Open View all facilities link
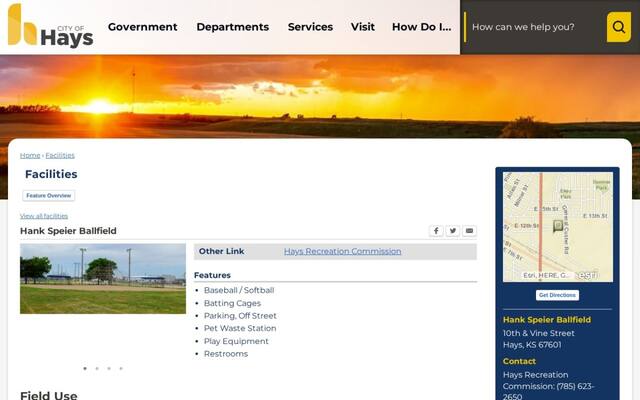Screen dimensions: 640x400 point(44,216)
